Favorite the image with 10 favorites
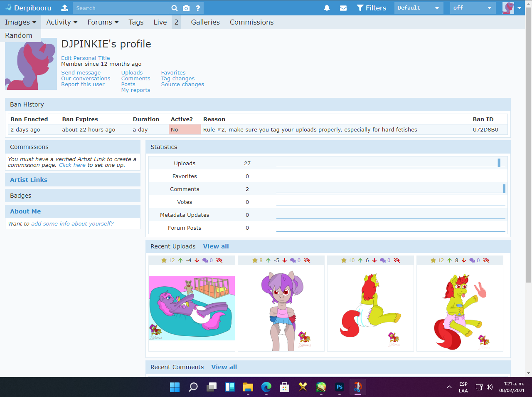The image size is (532, 397). click(348, 261)
